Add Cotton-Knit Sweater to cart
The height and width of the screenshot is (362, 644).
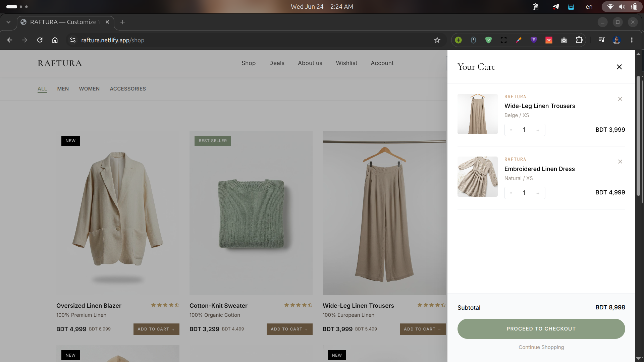tap(289, 329)
